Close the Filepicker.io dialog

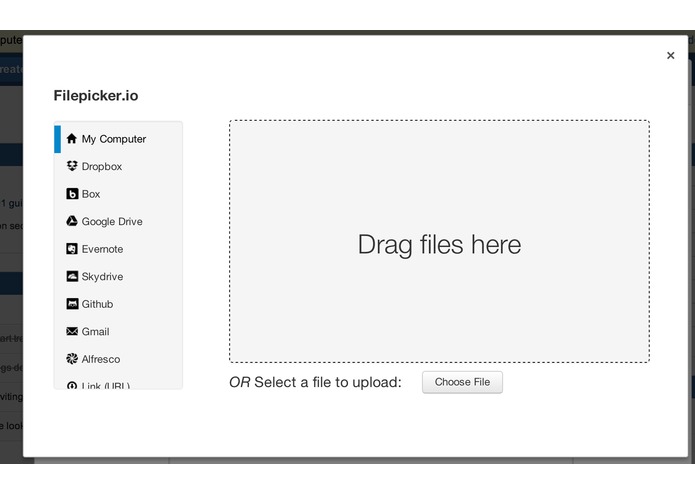[x=671, y=55]
